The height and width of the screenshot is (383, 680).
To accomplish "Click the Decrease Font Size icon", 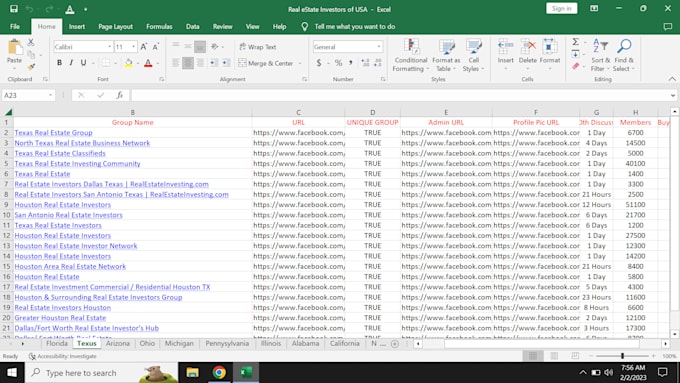I will tap(156, 46).
